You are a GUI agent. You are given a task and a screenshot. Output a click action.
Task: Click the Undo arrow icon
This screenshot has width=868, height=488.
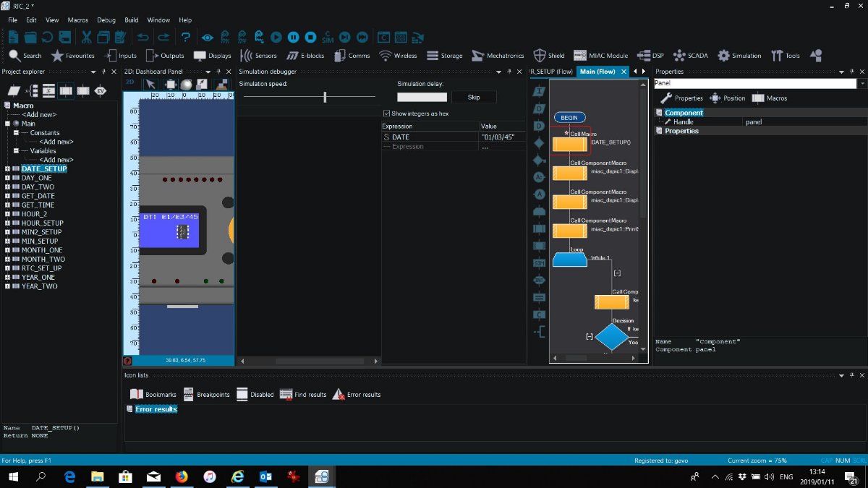coord(143,37)
